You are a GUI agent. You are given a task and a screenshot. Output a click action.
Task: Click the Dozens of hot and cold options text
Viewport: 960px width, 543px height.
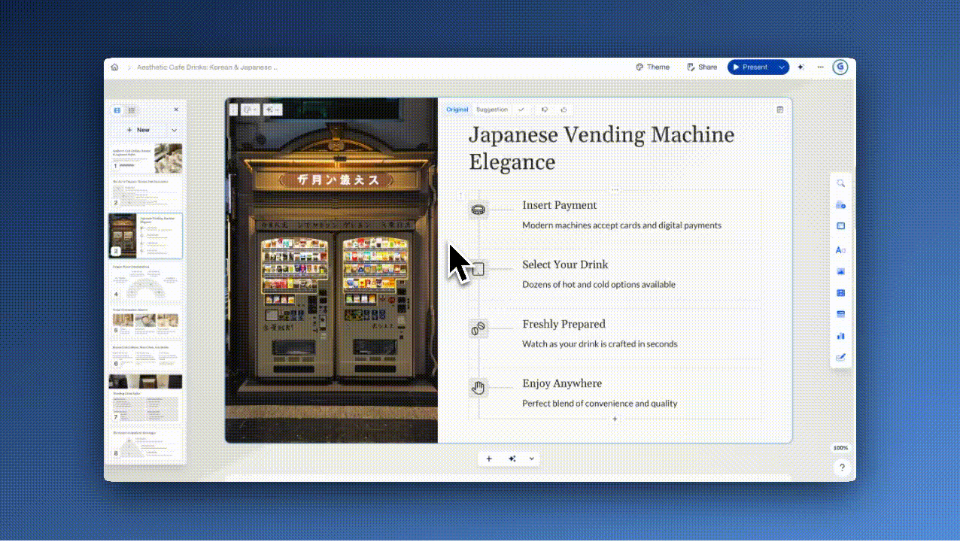[598, 285]
